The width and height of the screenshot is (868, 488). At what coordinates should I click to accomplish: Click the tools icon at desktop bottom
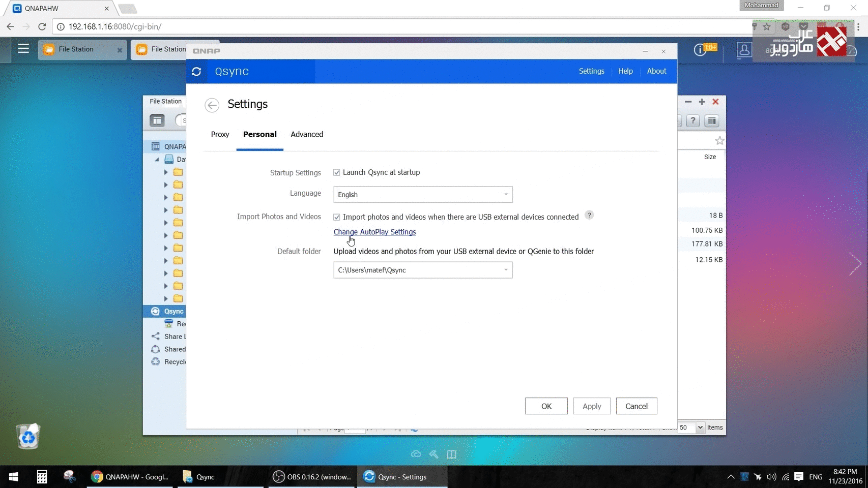coord(434,454)
